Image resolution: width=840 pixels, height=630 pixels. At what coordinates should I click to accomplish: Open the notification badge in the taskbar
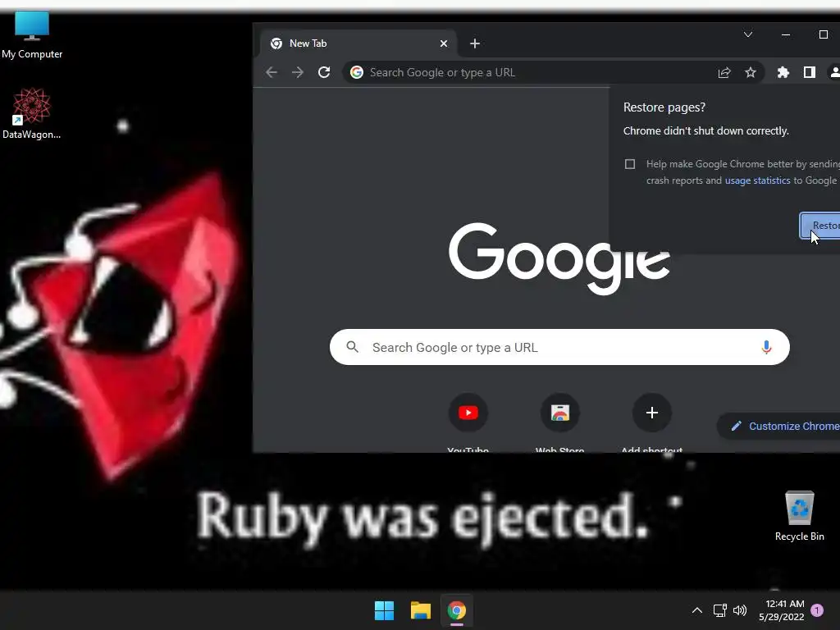818,610
